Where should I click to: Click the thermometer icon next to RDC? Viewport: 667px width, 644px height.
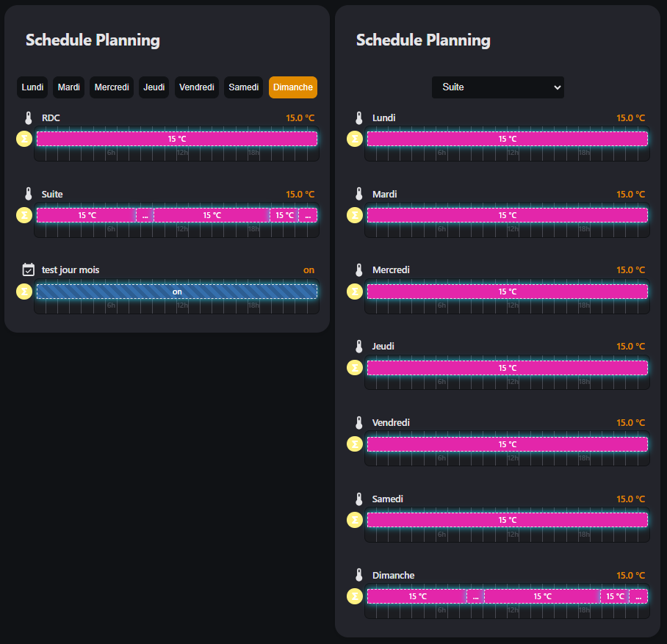coord(29,118)
